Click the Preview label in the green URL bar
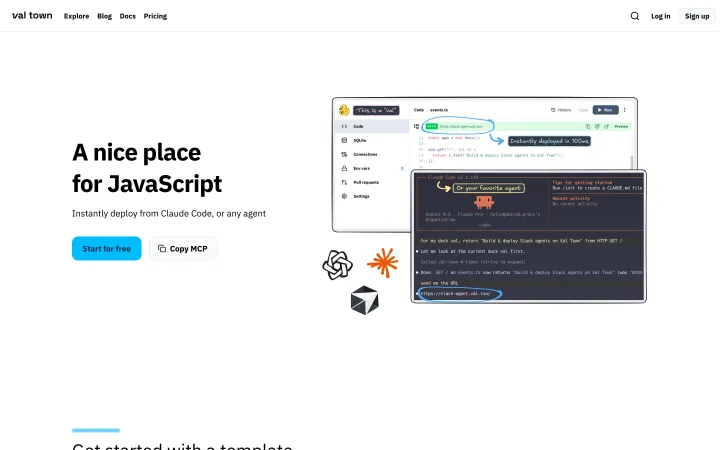720x450 pixels. [x=621, y=126]
